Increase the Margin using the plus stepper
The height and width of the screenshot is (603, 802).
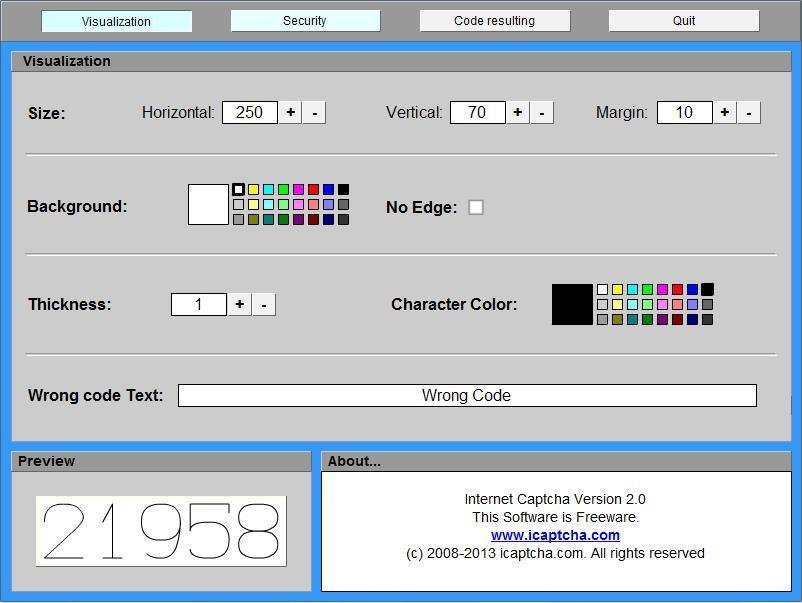click(723, 112)
